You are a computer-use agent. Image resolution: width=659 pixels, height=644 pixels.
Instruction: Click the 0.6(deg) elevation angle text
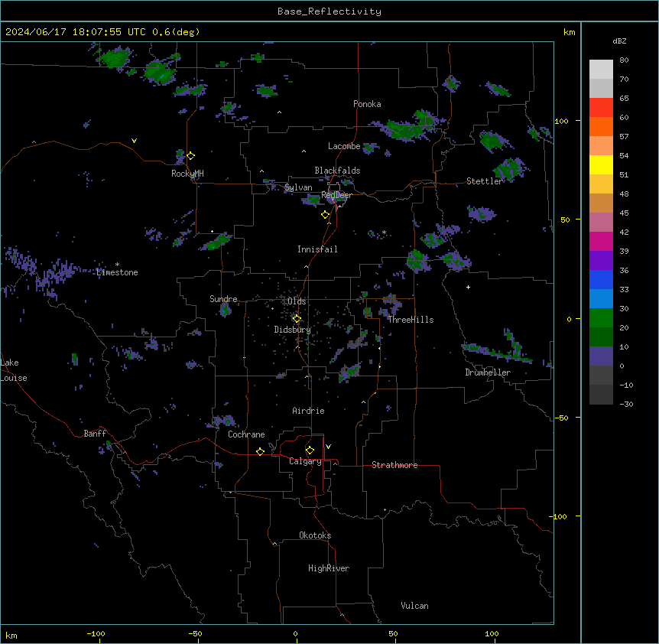click(x=176, y=32)
